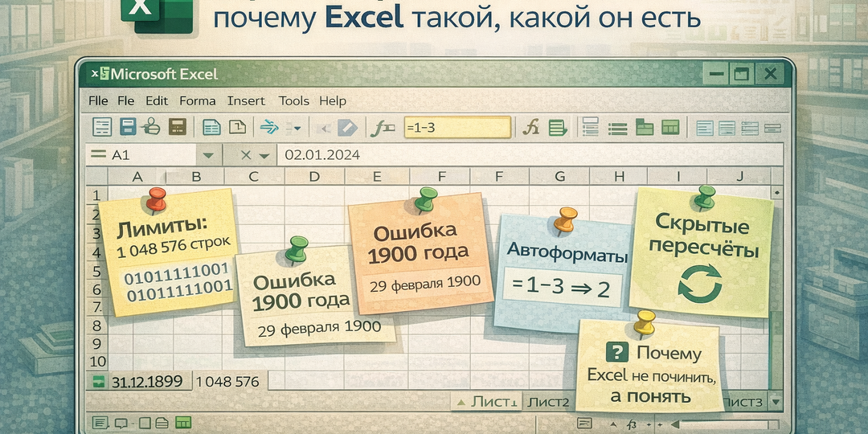Open the sheet list arrow after Лист3
The image size is (868, 434).
[x=775, y=401]
